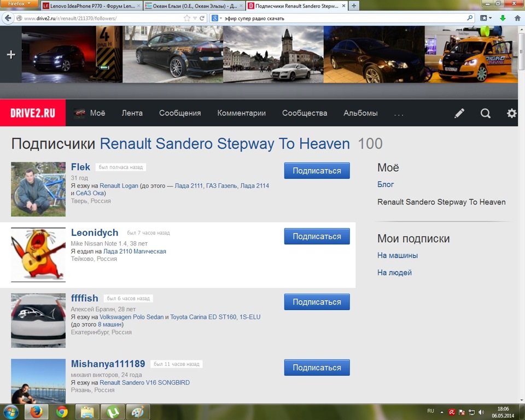Open Renault Sandero V16 SONGBIRD link
This screenshot has height=420, width=525.
tap(144, 382)
